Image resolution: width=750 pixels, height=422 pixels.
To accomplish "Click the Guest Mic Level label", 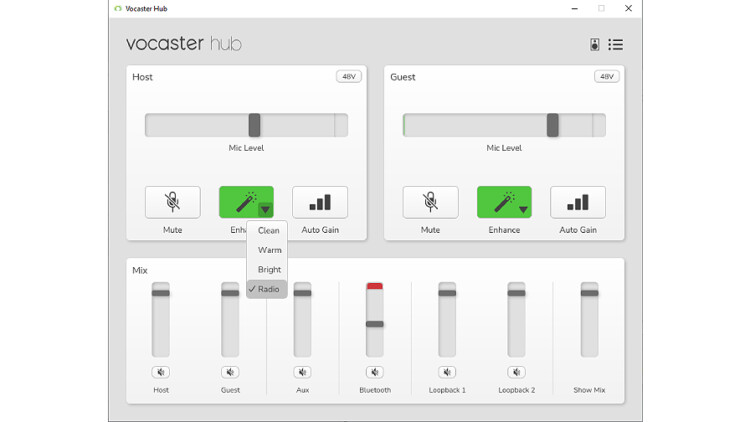I will coord(504,148).
